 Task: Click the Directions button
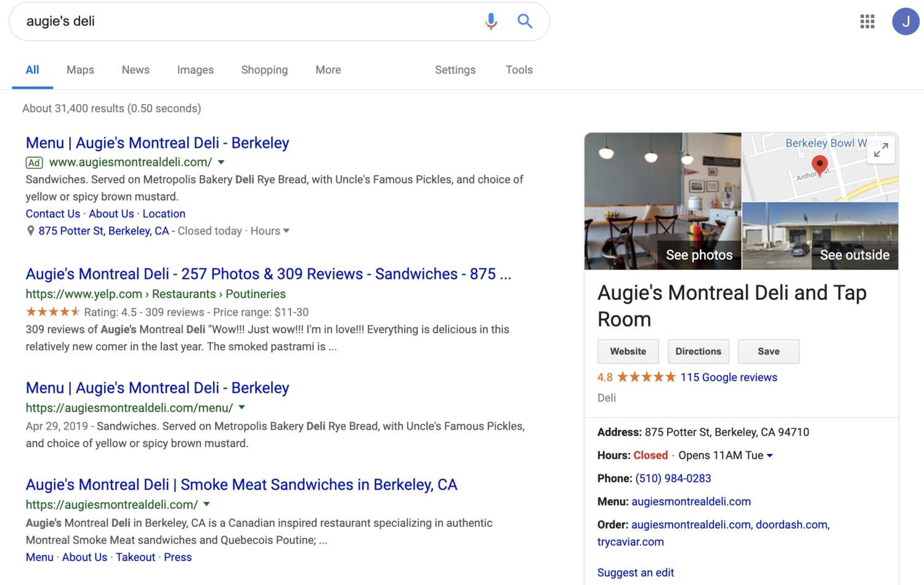coord(698,351)
